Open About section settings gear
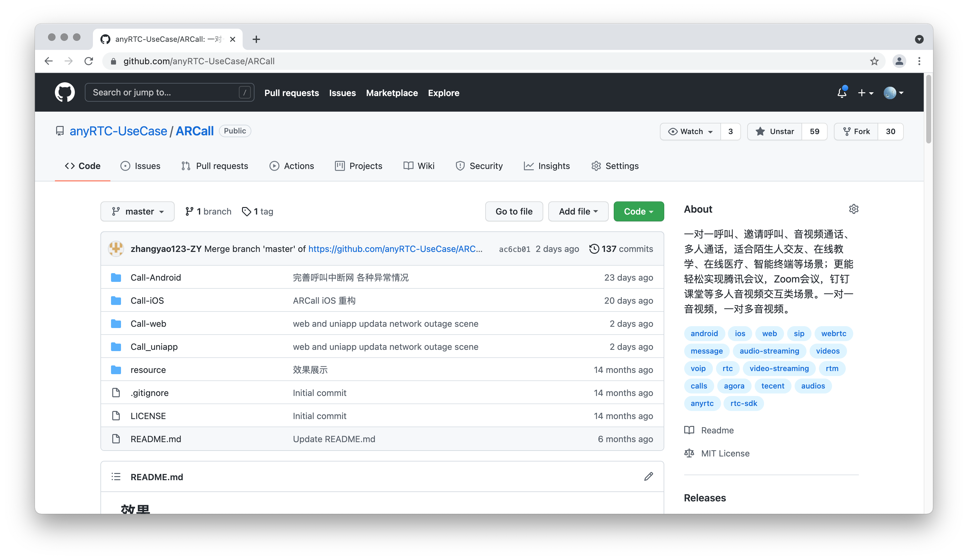The width and height of the screenshot is (968, 560). [x=854, y=209]
